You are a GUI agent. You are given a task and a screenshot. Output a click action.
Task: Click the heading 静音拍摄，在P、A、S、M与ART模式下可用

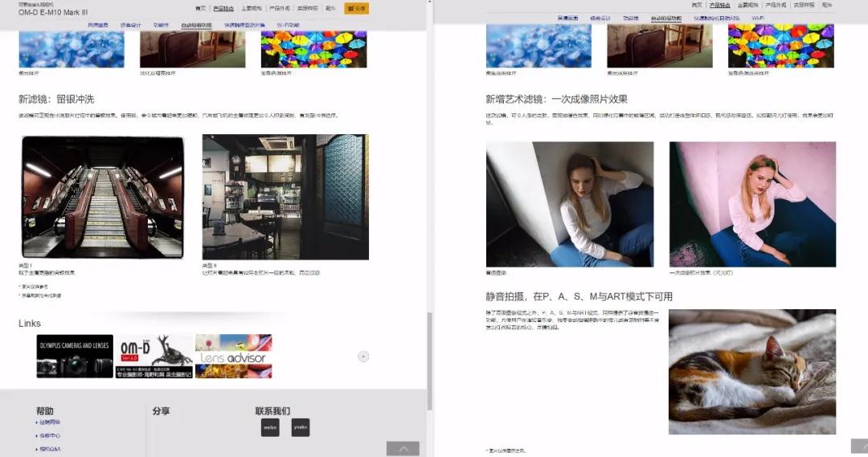tap(579, 296)
